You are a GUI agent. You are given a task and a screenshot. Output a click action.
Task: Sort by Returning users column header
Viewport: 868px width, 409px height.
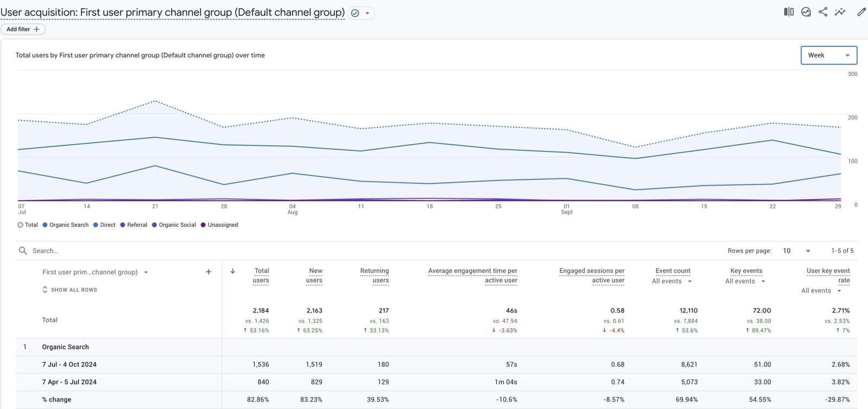click(374, 275)
